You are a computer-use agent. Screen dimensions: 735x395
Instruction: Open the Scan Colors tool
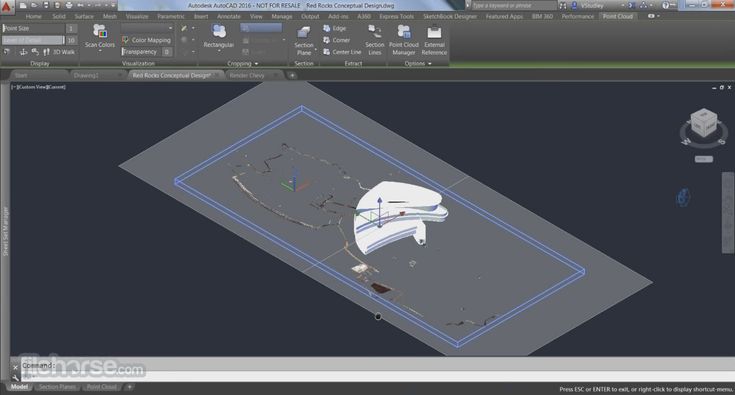pyautogui.click(x=99, y=37)
